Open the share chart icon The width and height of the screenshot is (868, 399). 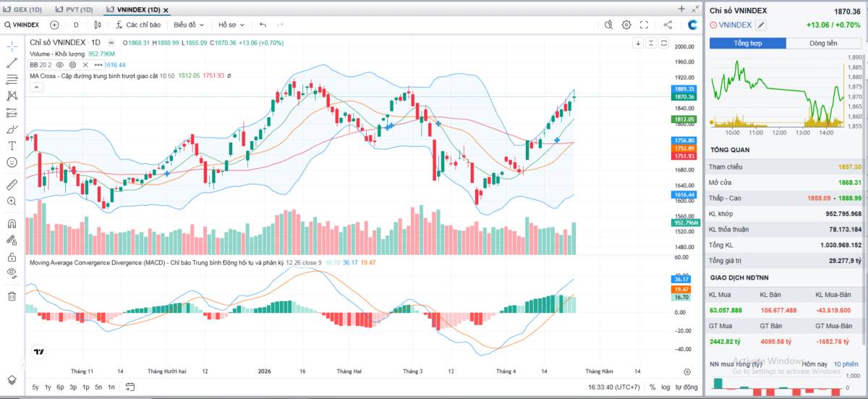(668, 25)
